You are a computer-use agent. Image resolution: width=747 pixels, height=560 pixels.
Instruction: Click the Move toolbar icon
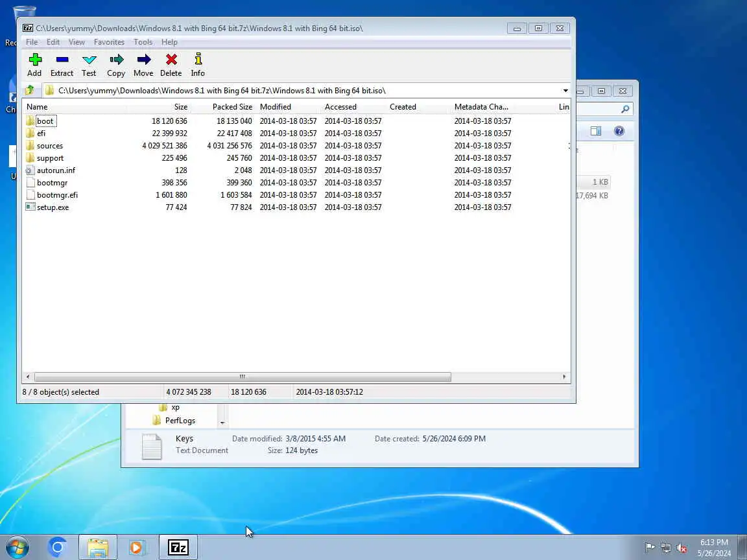[143, 60]
